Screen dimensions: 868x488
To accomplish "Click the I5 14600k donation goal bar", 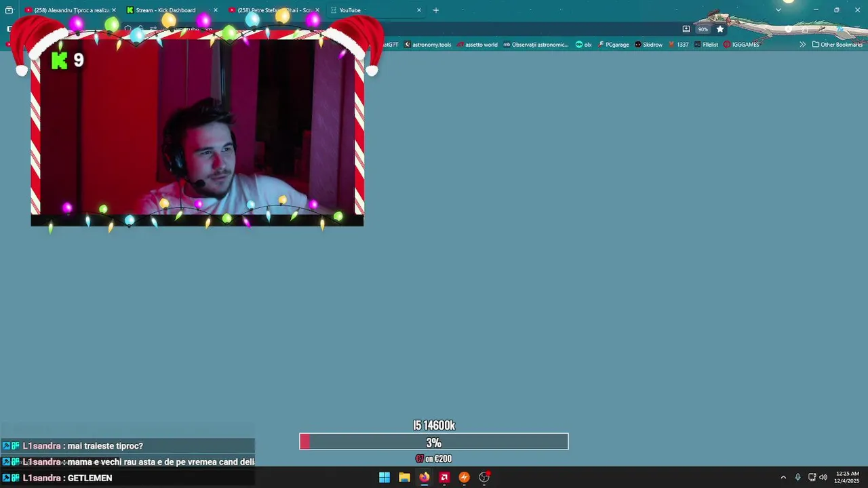I will 434,442.
